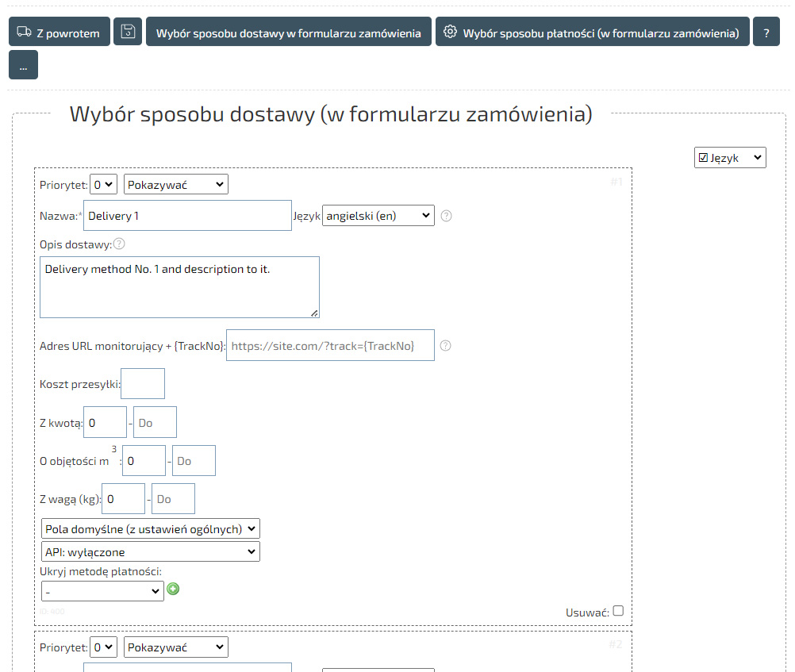The height and width of the screenshot is (672, 795).
Task: Open Wybór sposobu płatności settings tab
Action: (x=592, y=33)
